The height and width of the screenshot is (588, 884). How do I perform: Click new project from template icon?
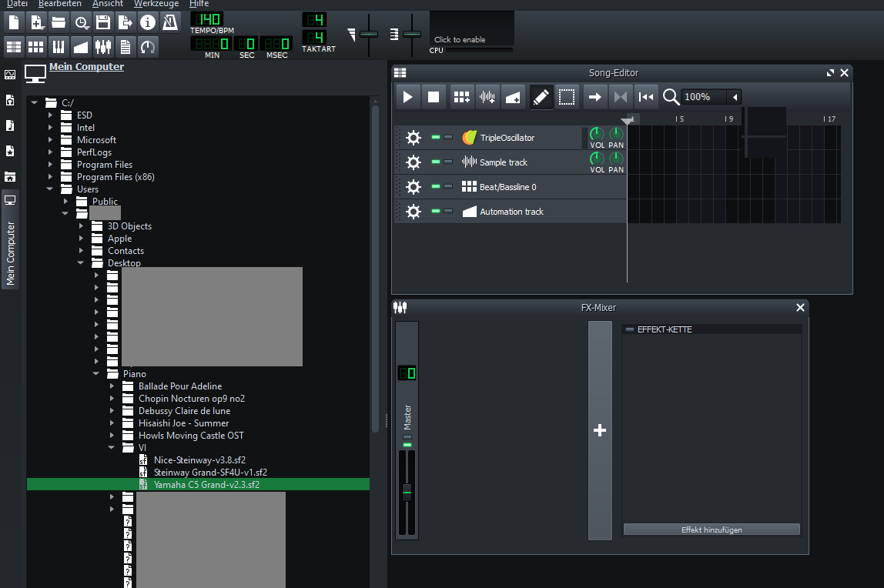[x=36, y=22]
